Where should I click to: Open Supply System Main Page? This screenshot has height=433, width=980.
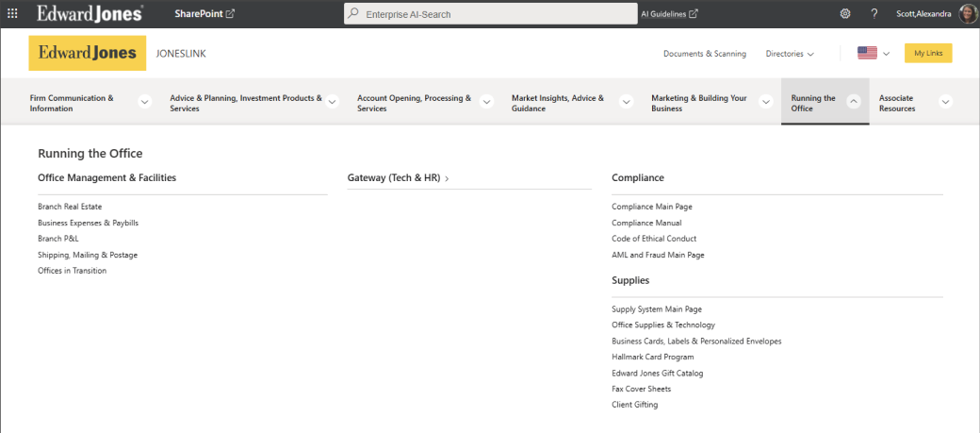[656, 309]
